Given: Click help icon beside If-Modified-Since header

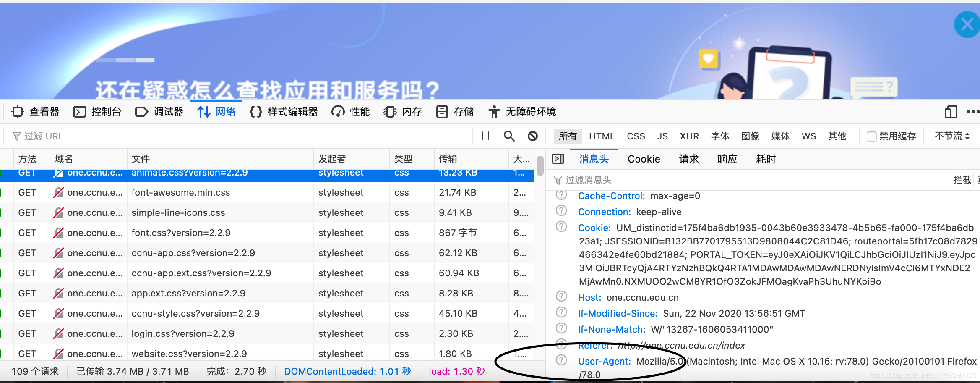Looking at the screenshot, I should [561, 313].
